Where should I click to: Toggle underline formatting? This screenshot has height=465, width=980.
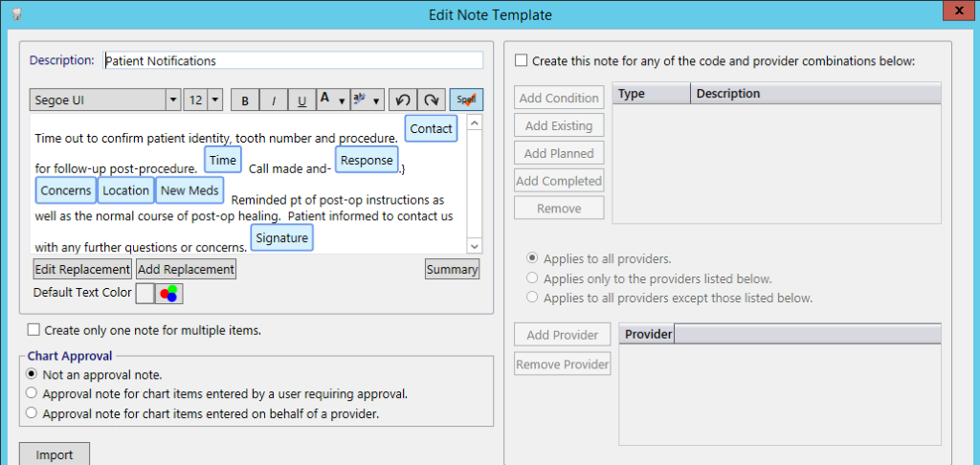click(x=301, y=100)
